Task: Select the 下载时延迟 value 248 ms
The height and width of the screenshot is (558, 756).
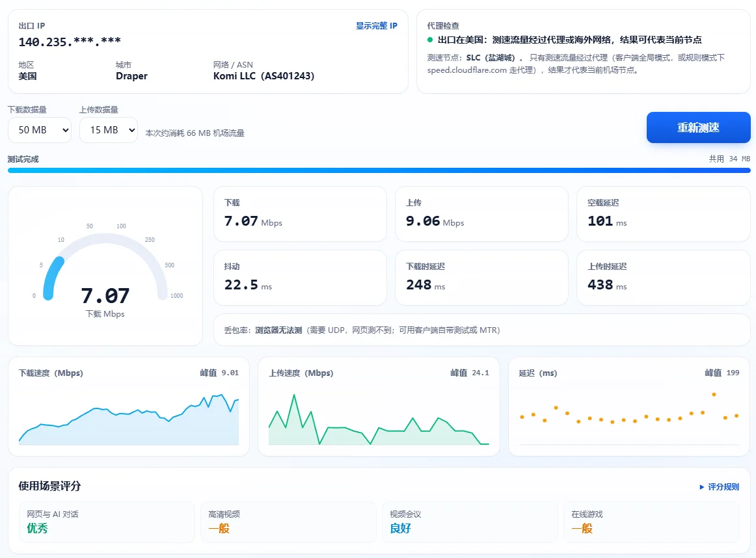Action: [x=425, y=285]
